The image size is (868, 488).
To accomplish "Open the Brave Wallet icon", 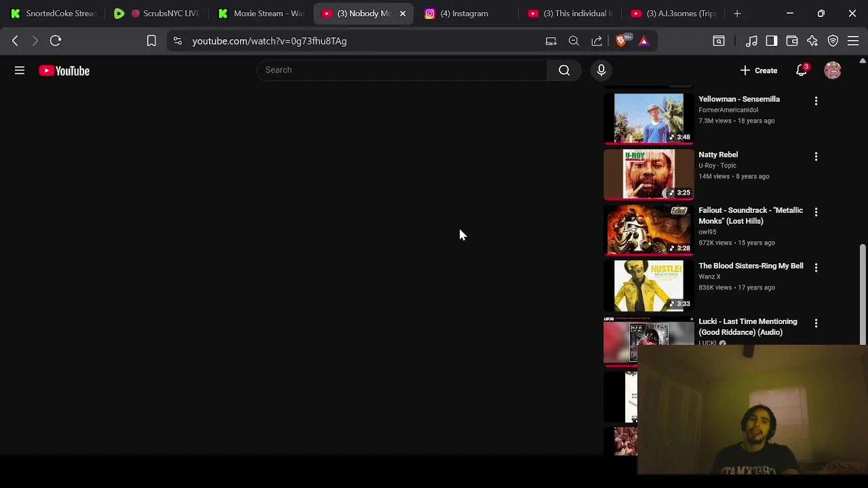I will point(792,41).
